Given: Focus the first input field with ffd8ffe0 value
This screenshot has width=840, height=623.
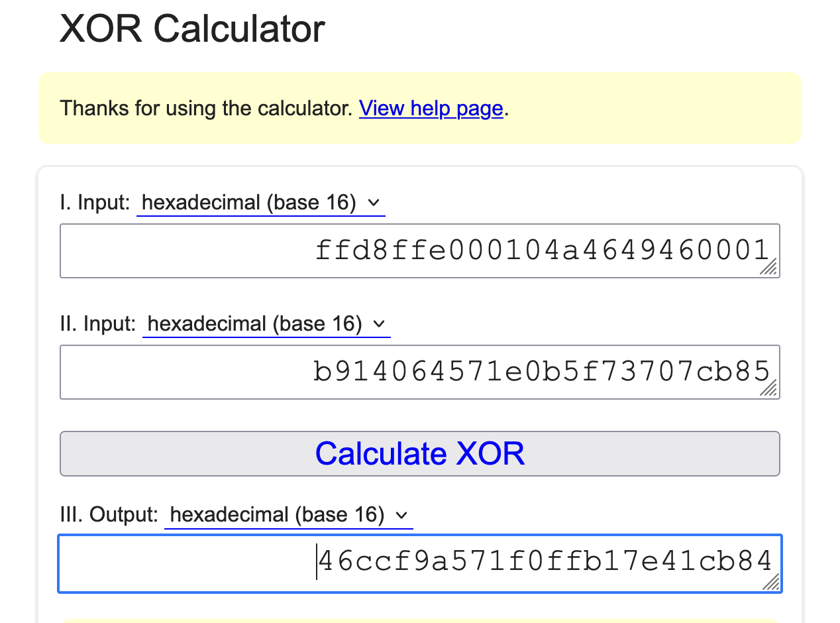Looking at the screenshot, I should coord(419,251).
